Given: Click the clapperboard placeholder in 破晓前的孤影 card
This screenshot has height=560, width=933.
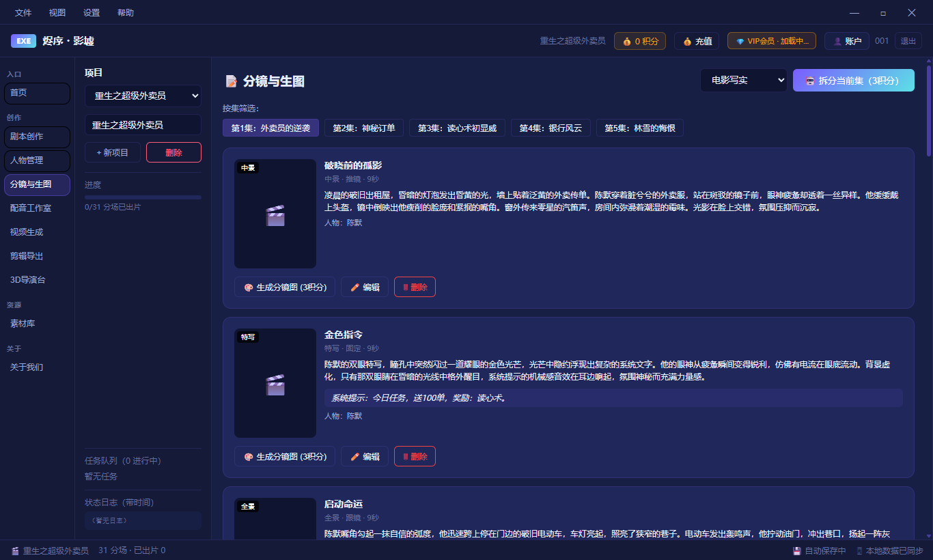Looking at the screenshot, I should tap(275, 215).
